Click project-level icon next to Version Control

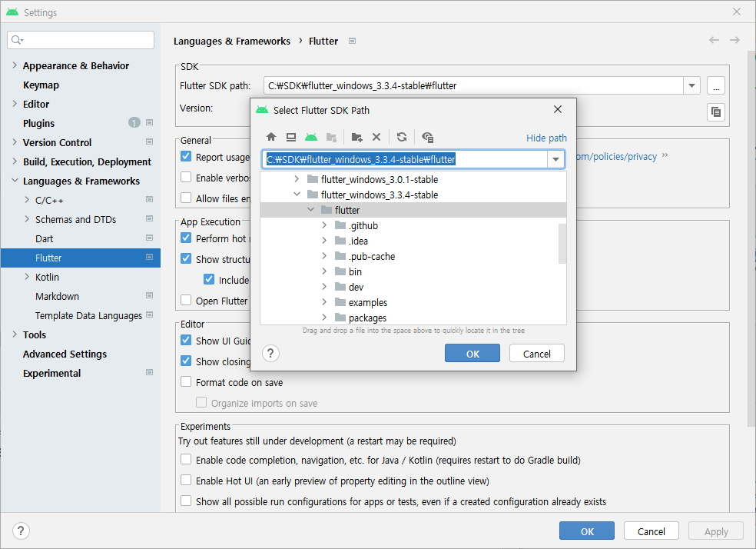[x=150, y=141]
